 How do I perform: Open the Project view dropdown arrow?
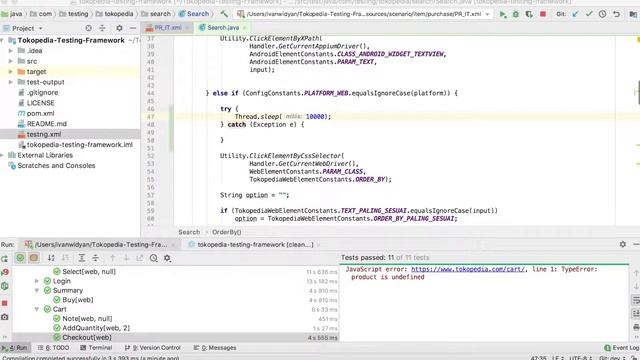pyautogui.click(x=40, y=29)
